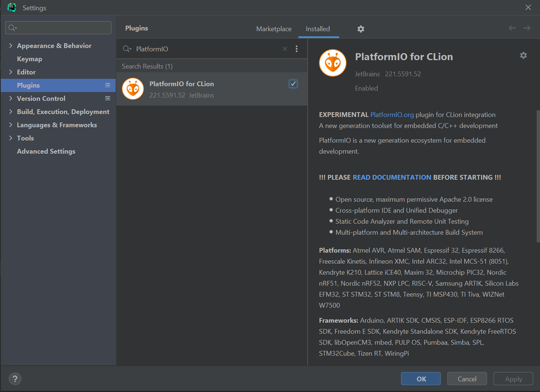
Task: Click large PlatformIO logo in details pane
Action: [333, 63]
